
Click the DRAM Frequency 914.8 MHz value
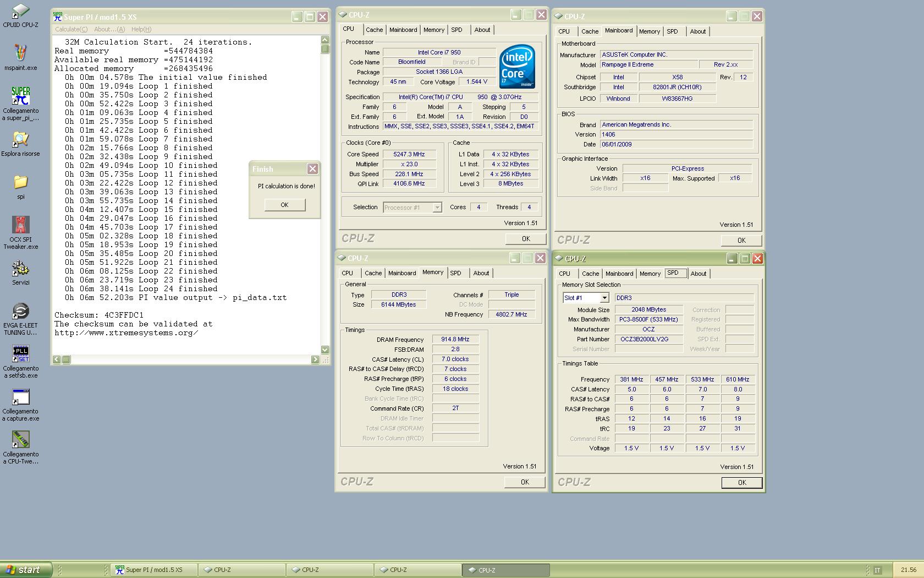click(455, 339)
